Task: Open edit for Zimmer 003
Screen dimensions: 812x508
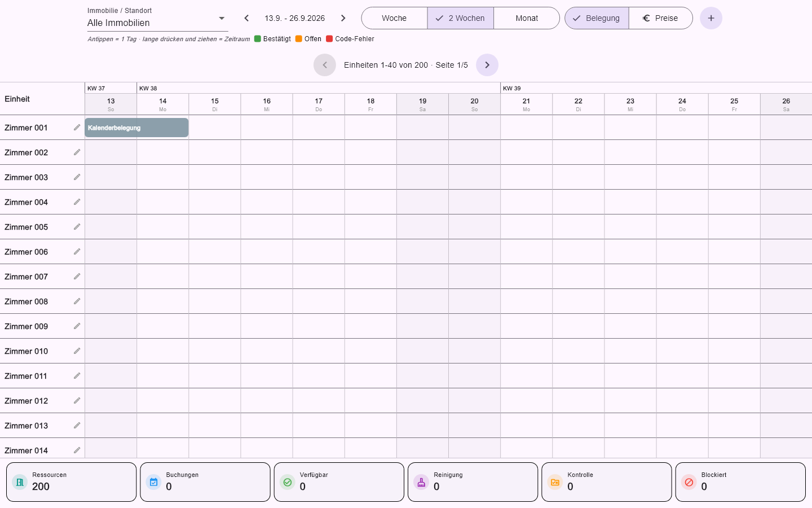Action: click(x=77, y=177)
